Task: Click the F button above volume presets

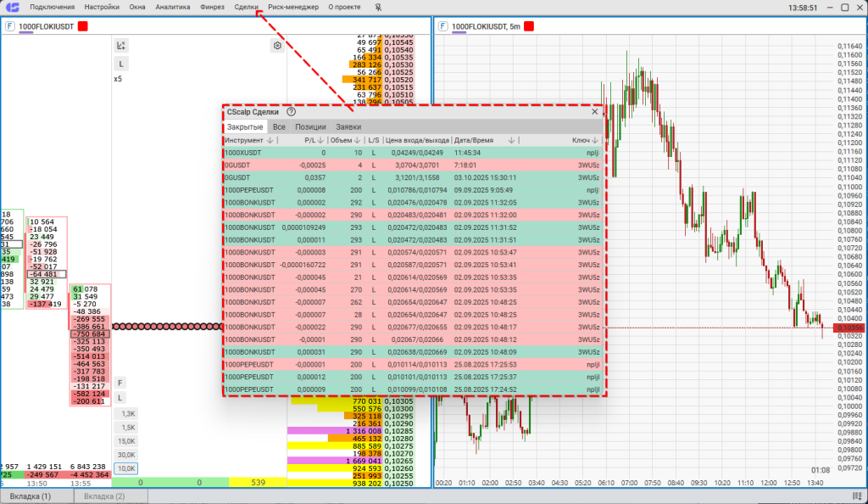Action: point(120,383)
